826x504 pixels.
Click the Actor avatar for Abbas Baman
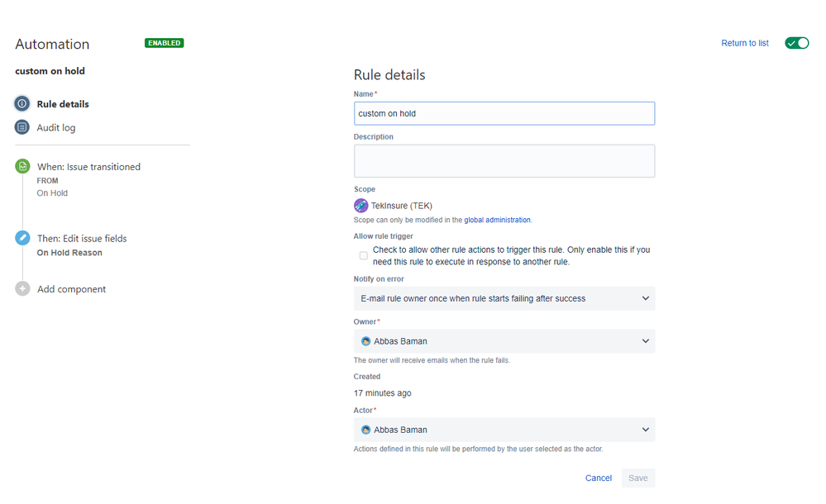[365, 430]
